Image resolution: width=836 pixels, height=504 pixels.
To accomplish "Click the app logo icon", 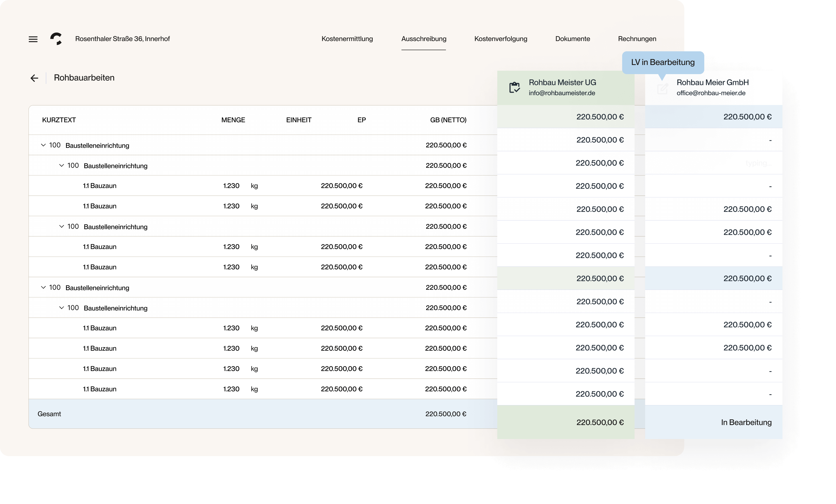I will 56,39.
